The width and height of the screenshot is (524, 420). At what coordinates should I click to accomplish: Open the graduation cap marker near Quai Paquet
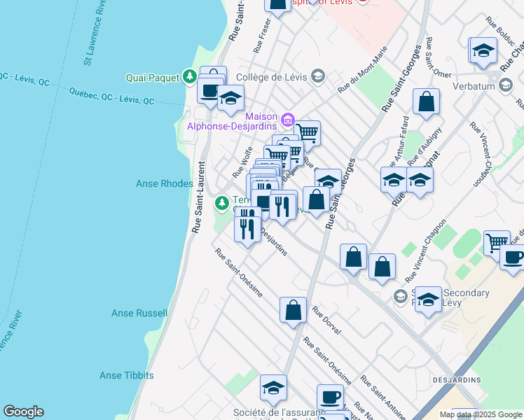click(x=230, y=99)
